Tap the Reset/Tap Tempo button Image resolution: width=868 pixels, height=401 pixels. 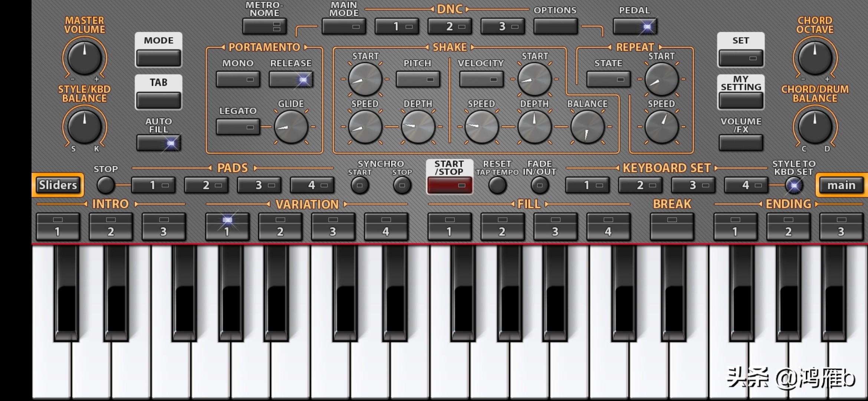(x=497, y=185)
